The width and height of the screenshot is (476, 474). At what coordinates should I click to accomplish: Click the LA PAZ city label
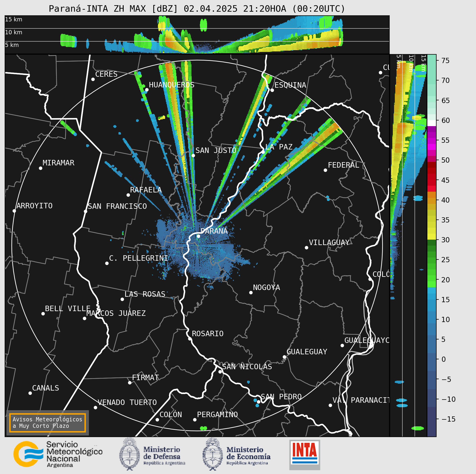coord(279,147)
